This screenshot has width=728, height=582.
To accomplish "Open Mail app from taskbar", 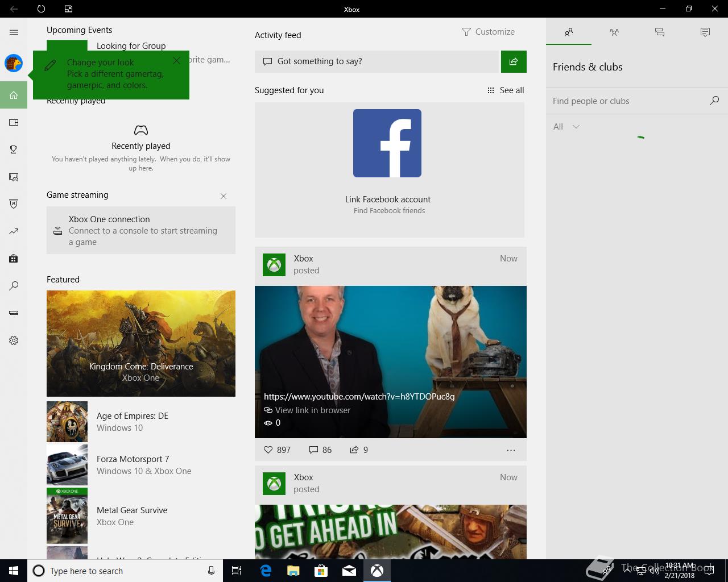I will (x=349, y=571).
